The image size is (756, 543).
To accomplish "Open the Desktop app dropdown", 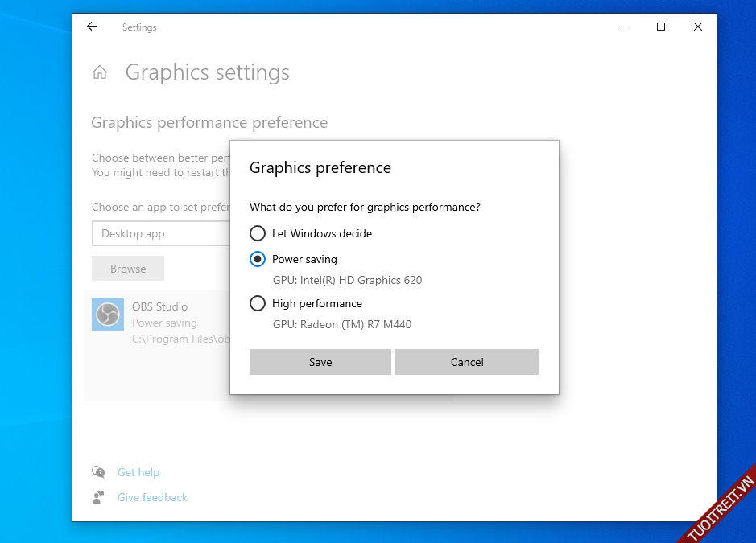I will (x=161, y=234).
